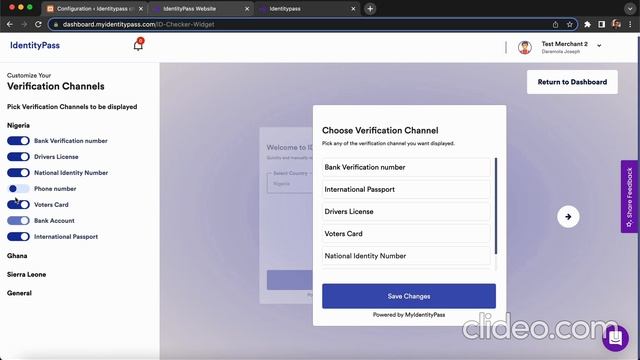Viewport: 640px width, 360px height.
Task: Open browser extensions puzzle icon
Action: tap(587, 24)
